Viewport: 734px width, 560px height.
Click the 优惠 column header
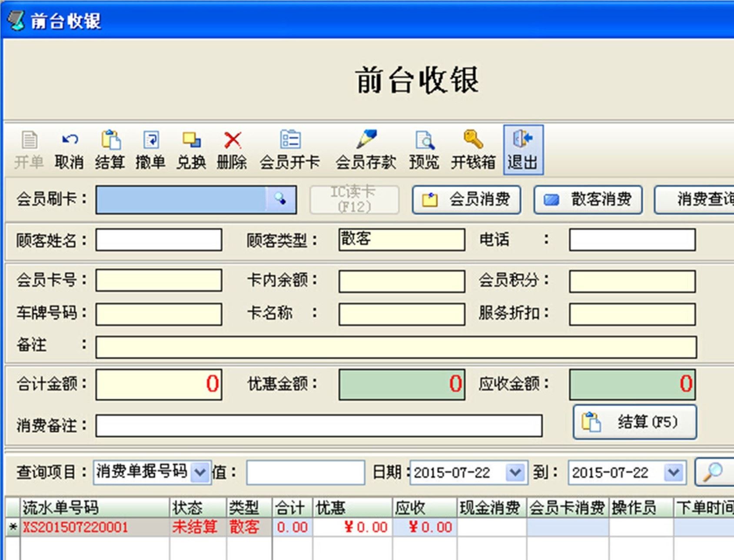[352, 507]
